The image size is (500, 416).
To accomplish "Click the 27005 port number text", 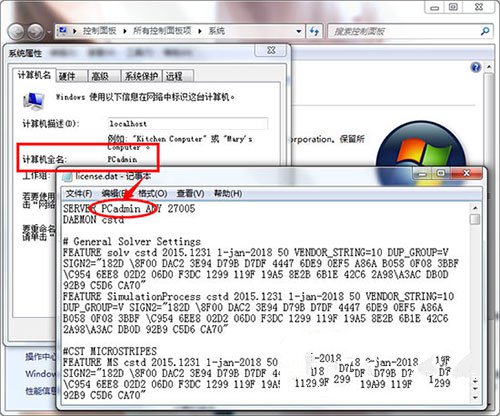I will 181,209.
